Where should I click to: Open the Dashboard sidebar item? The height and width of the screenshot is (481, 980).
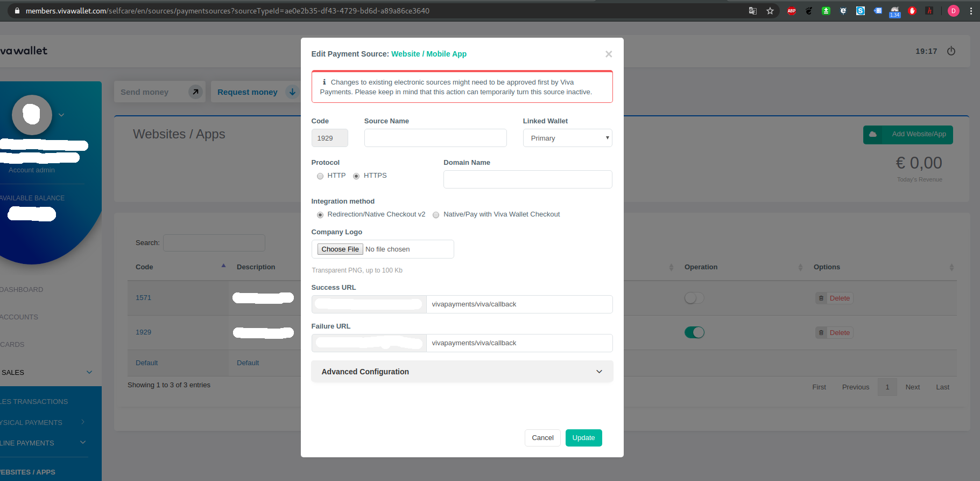pos(22,289)
